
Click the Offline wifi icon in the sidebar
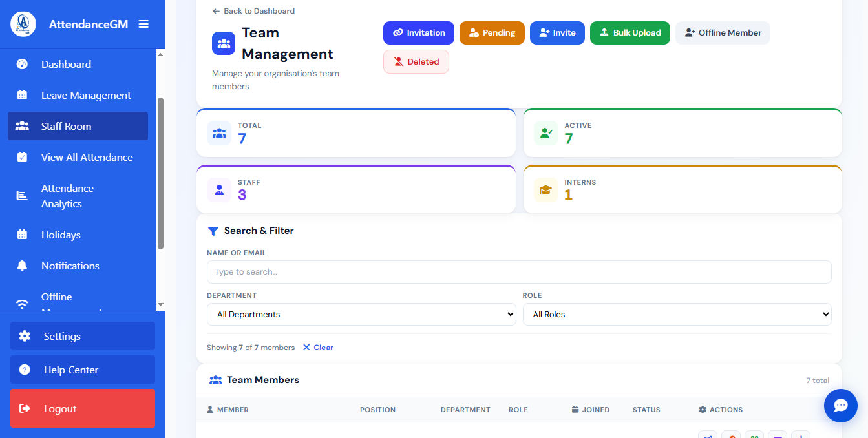(x=22, y=304)
